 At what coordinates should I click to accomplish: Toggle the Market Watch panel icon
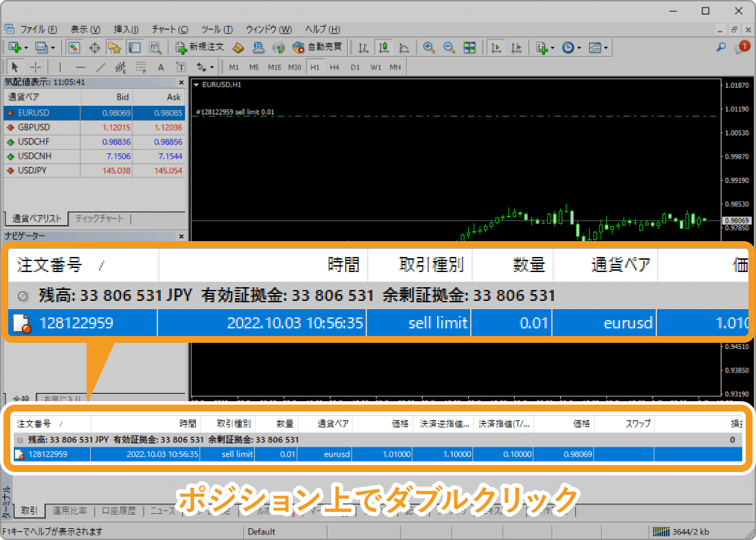[x=74, y=47]
